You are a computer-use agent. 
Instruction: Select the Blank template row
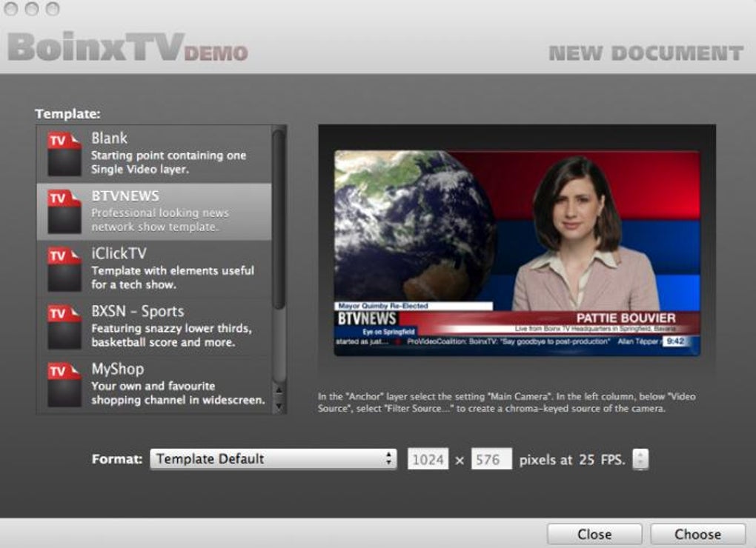pos(154,154)
